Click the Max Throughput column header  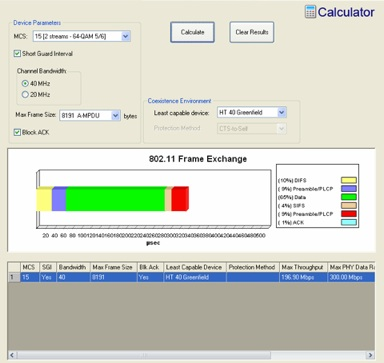point(303,267)
